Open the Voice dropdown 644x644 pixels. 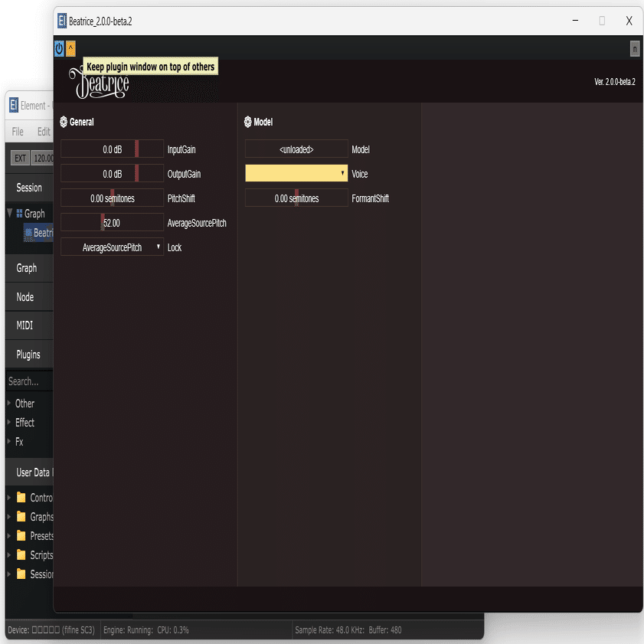coord(296,173)
